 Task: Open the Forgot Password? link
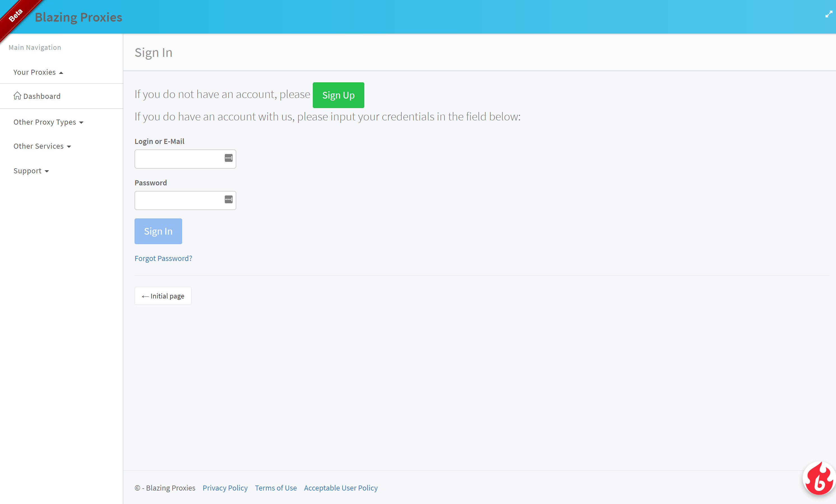(x=163, y=258)
